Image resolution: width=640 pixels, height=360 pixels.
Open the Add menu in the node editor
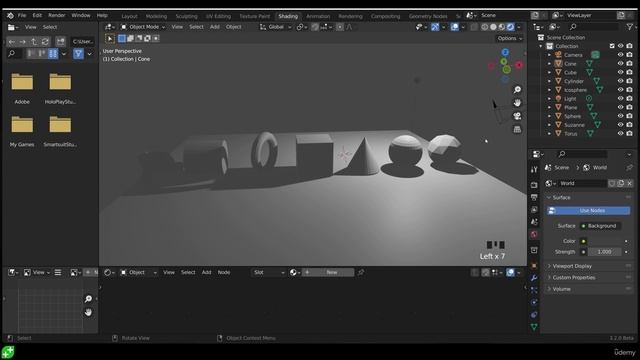[207, 272]
